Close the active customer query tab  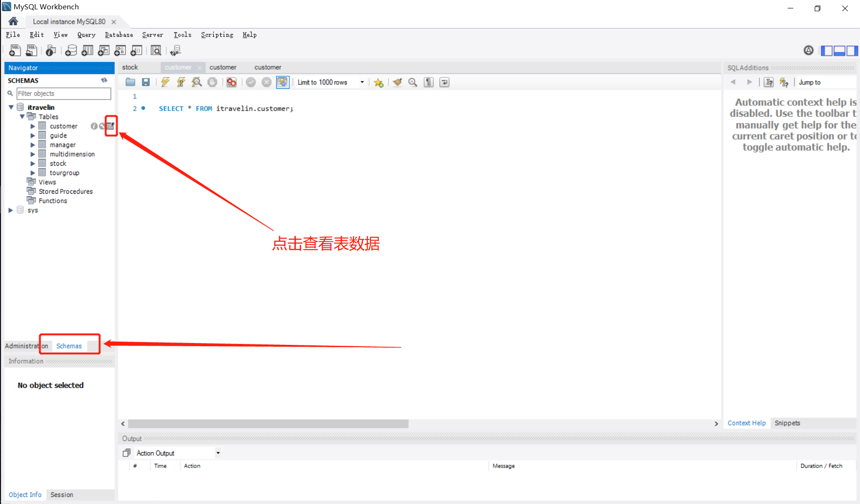pos(199,68)
